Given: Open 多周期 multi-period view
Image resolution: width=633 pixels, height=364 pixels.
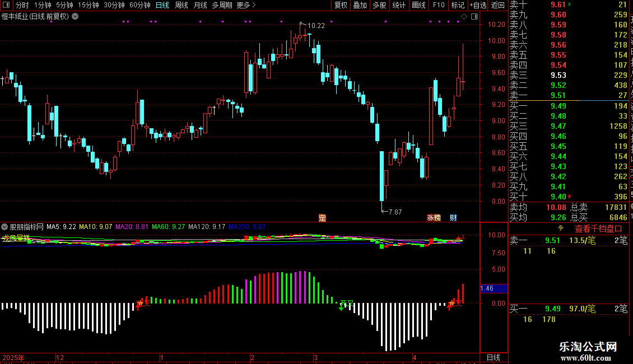Looking at the screenshot, I should click(222, 5).
